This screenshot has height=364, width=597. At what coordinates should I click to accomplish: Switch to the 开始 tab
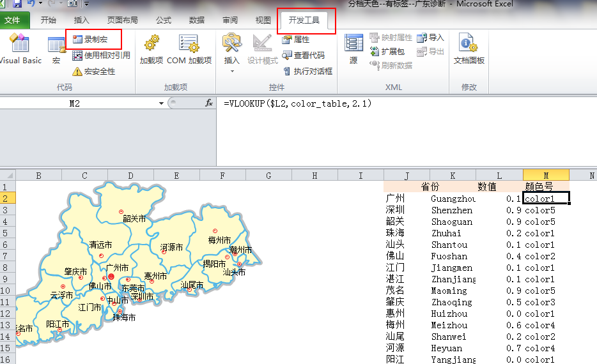(49, 20)
